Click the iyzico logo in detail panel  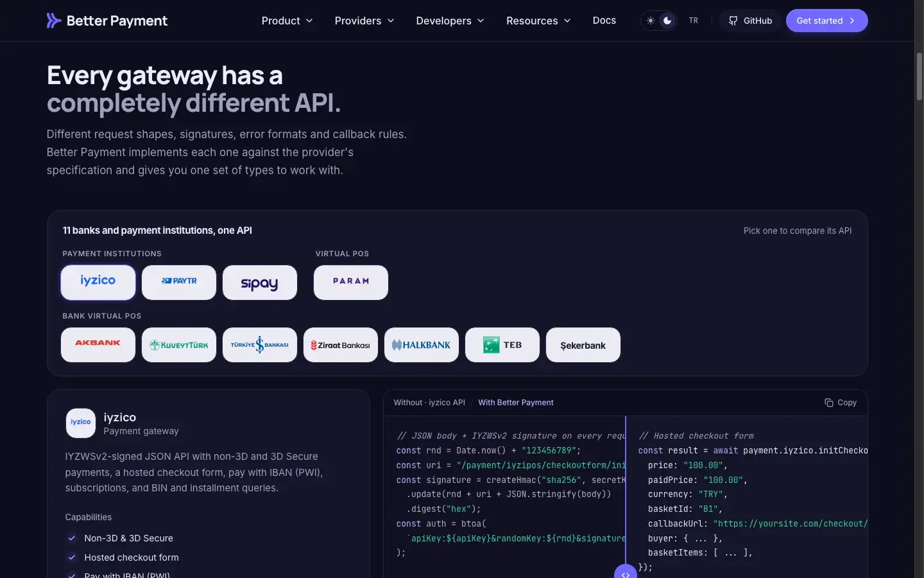point(81,423)
